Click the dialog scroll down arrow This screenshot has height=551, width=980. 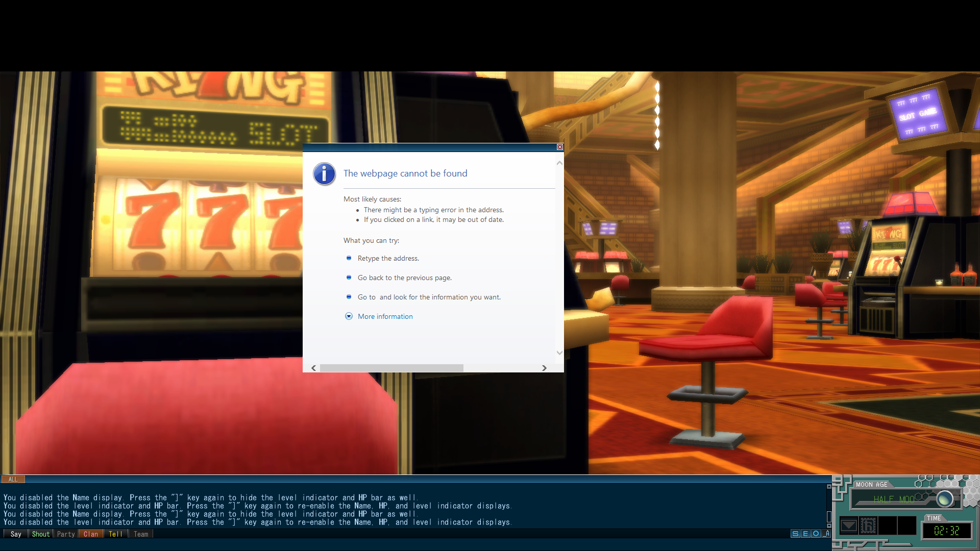(x=559, y=353)
